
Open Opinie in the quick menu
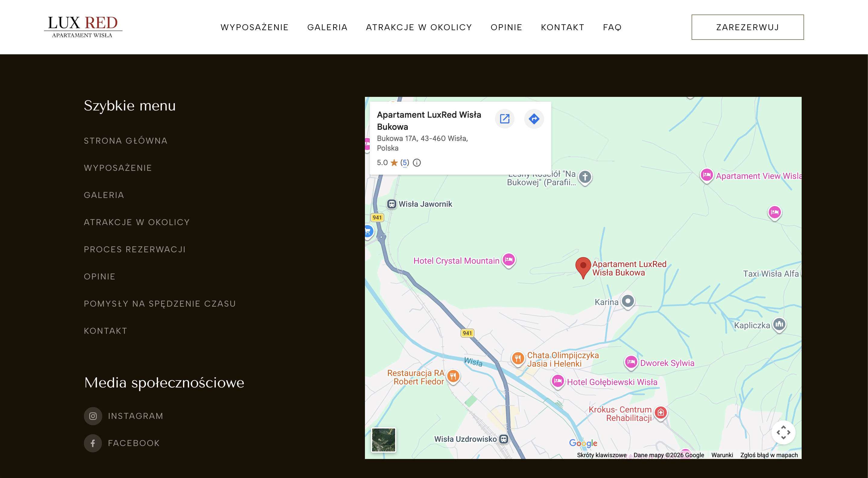(100, 276)
